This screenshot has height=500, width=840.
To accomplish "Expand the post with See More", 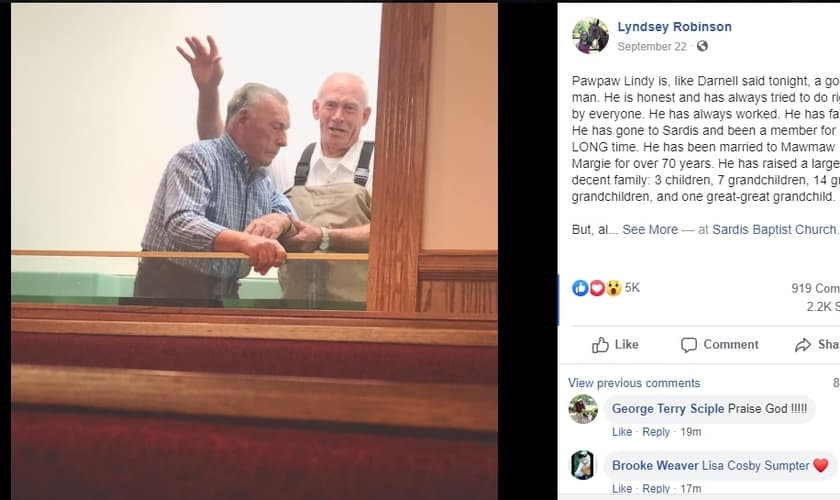I will (650, 229).
